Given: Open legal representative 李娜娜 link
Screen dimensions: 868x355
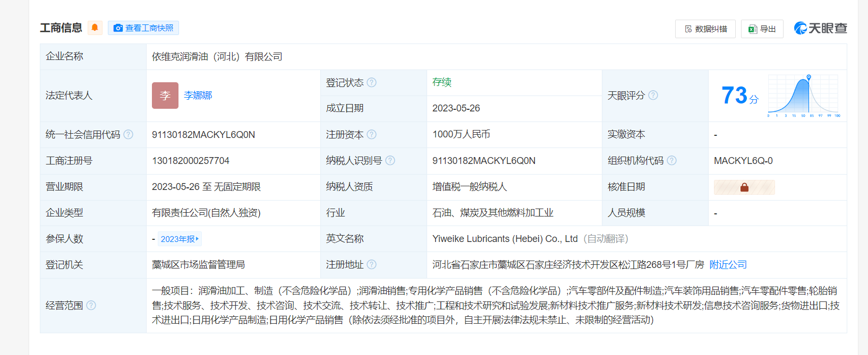Looking at the screenshot, I should tap(198, 96).
